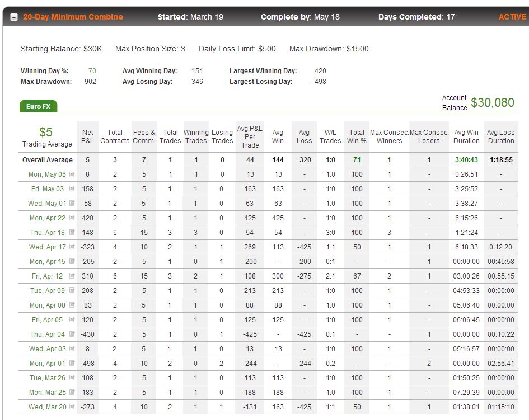The width and height of the screenshot is (529, 420).
Task: Open the Fri, Apr 12 date link
Action: [x=47, y=276]
